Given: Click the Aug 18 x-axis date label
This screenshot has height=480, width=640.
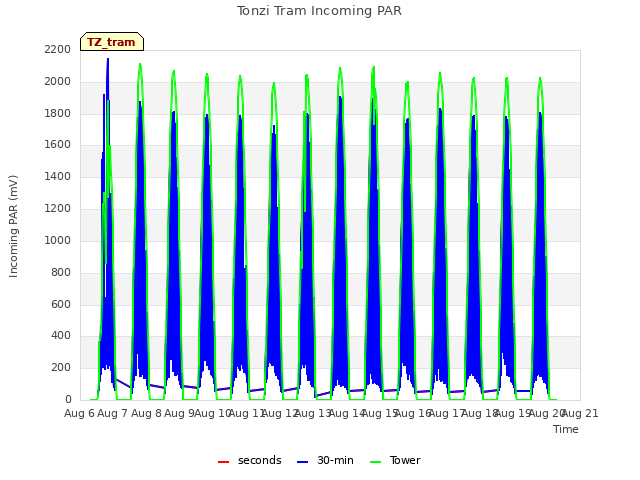Looking at the screenshot, I should [x=480, y=413].
